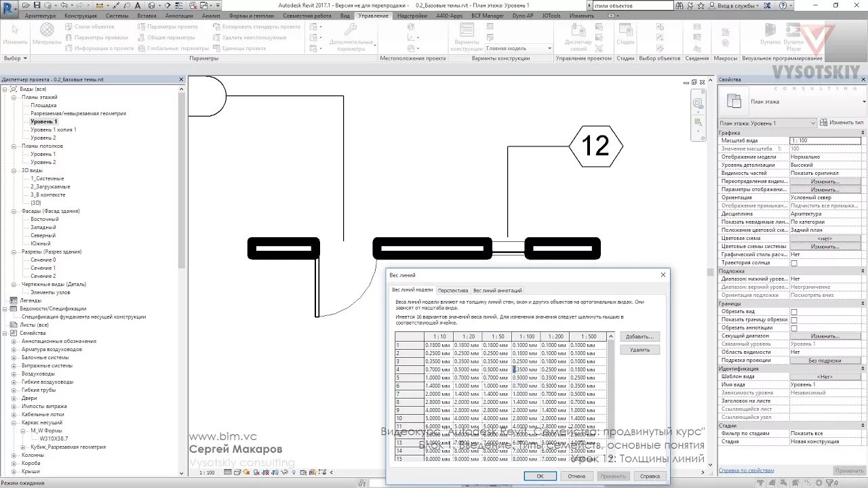Open the type selector dropdown arrow in Properties
Viewport: 868px width, 488px height.
[863, 101]
